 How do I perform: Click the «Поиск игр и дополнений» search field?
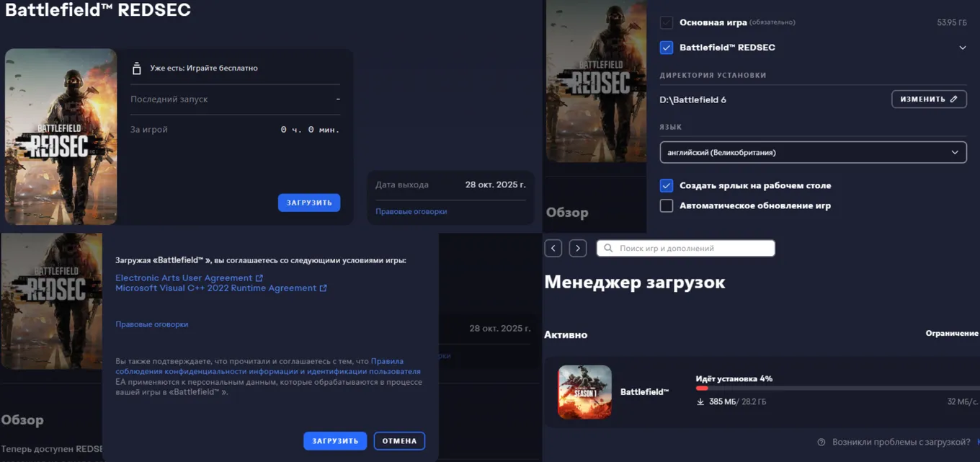pos(686,248)
